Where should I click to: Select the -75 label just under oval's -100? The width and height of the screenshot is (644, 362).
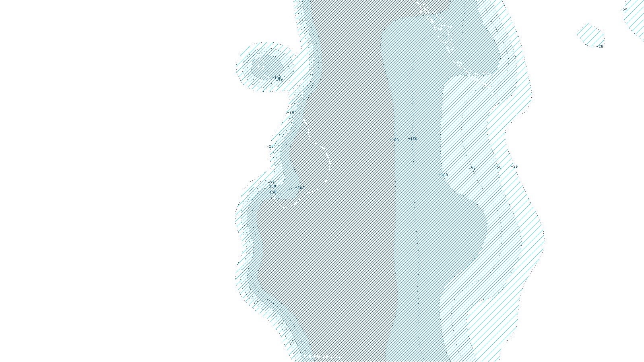(x=279, y=81)
